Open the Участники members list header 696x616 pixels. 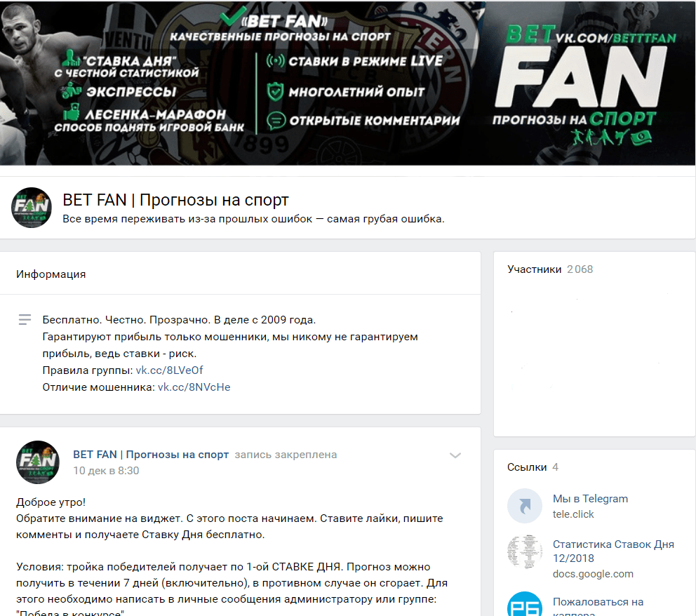coord(549,269)
